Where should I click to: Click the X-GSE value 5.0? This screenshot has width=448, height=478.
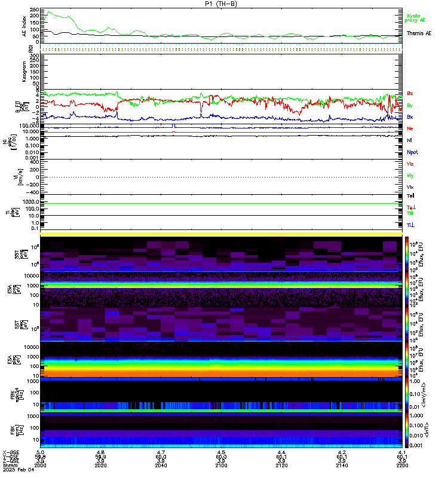click(40, 452)
